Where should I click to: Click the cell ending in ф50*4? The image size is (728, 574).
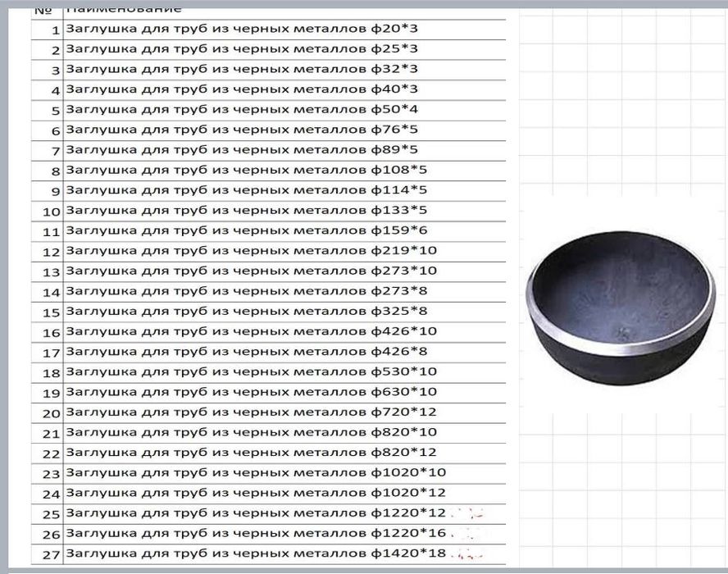284,111
